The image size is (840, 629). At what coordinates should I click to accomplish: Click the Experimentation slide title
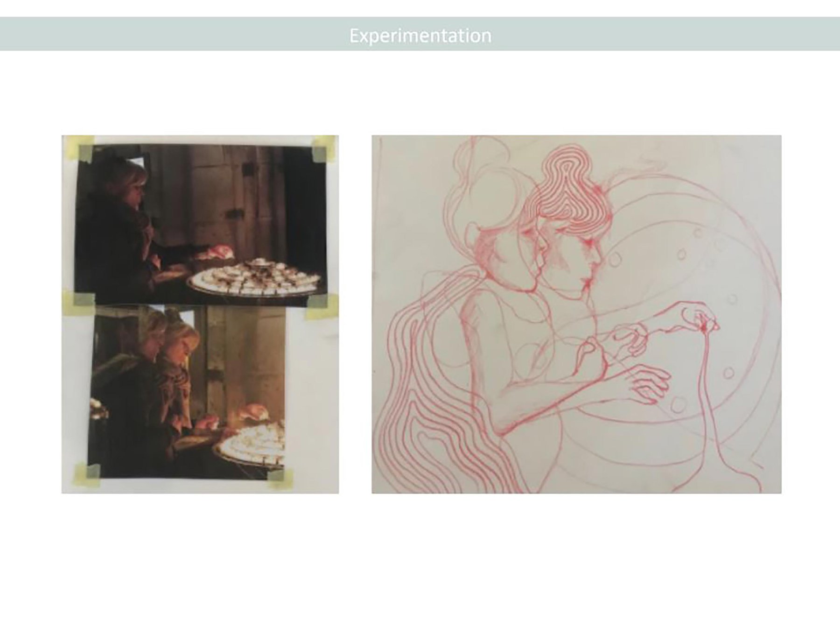pos(420,35)
